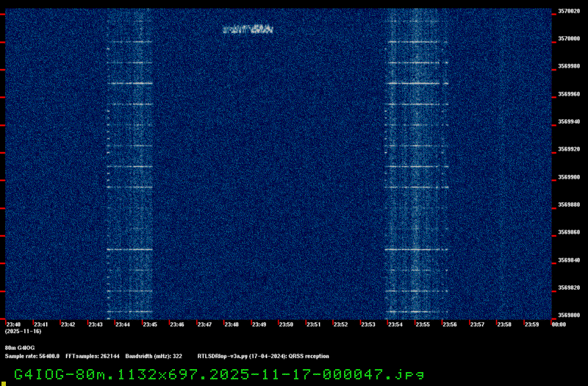
Task: Click the 3569980 frequency label
Action: pyautogui.click(x=569, y=66)
